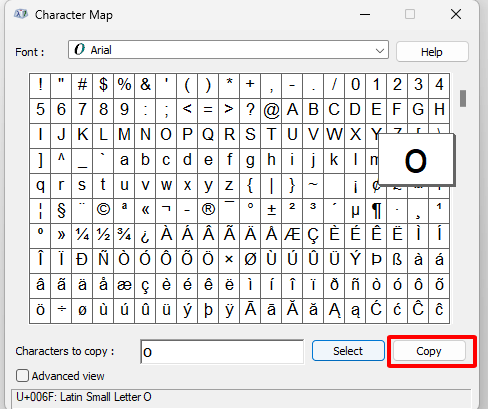Image resolution: width=488 pixels, height=409 pixels.
Task: Select the German sharp ß character
Action: click(397, 261)
